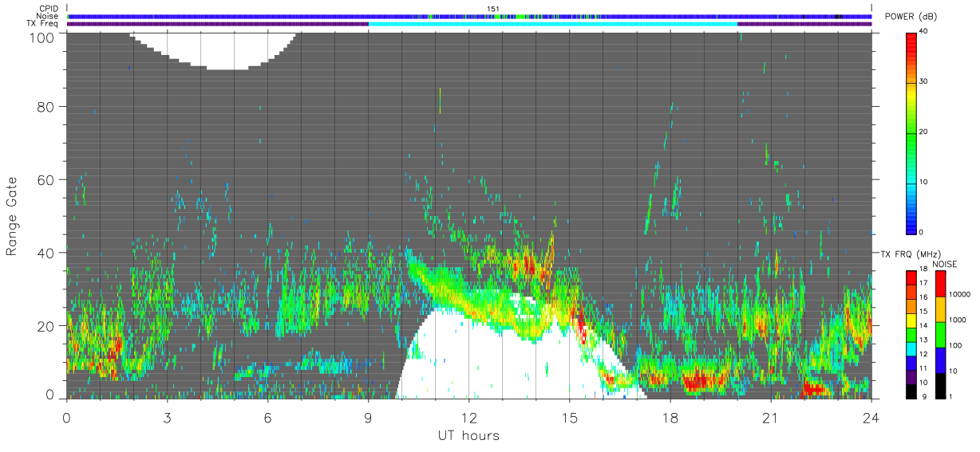Screen dimensions: 980x452
Task: Click the '10000' label in NOISE legend
Action: [962, 294]
